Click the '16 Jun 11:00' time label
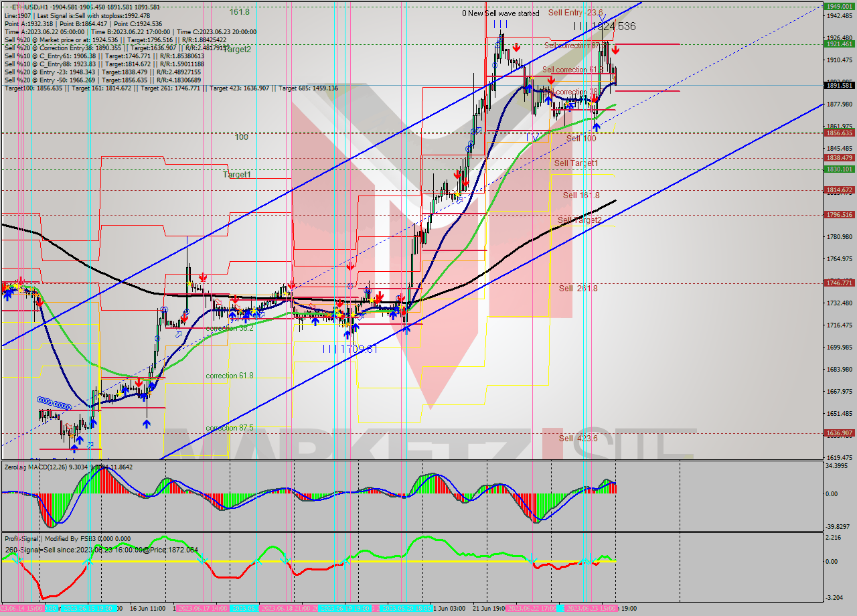Image resolution: width=857 pixels, height=616 pixels. 147,609
